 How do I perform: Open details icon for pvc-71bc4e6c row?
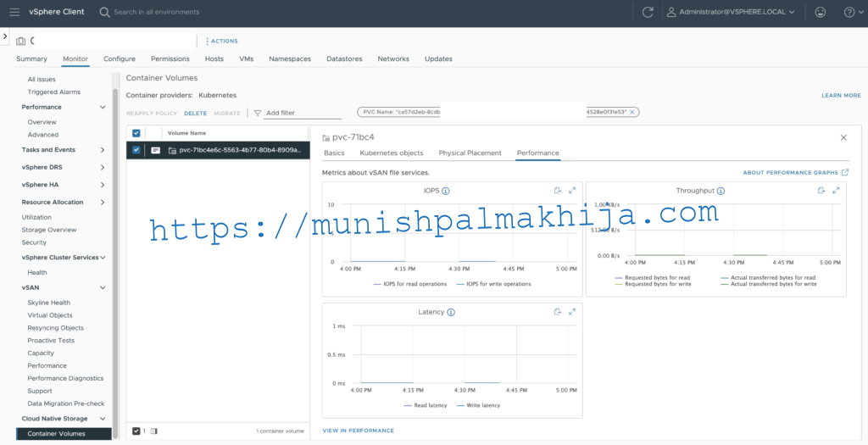click(x=156, y=150)
